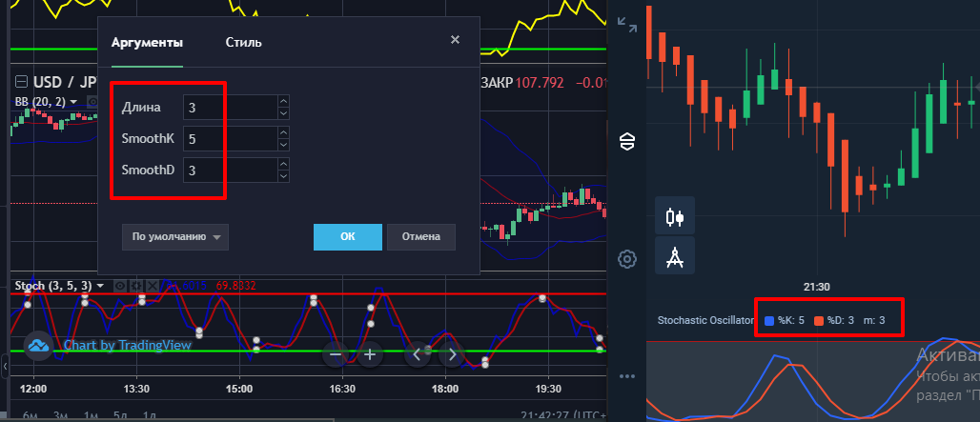Cancel with the Отмена button
Viewport: 980px width, 422px height.
tap(421, 237)
